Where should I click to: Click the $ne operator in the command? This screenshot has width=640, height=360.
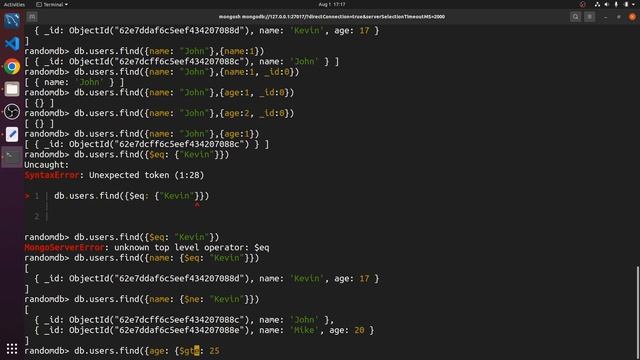coord(191,299)
